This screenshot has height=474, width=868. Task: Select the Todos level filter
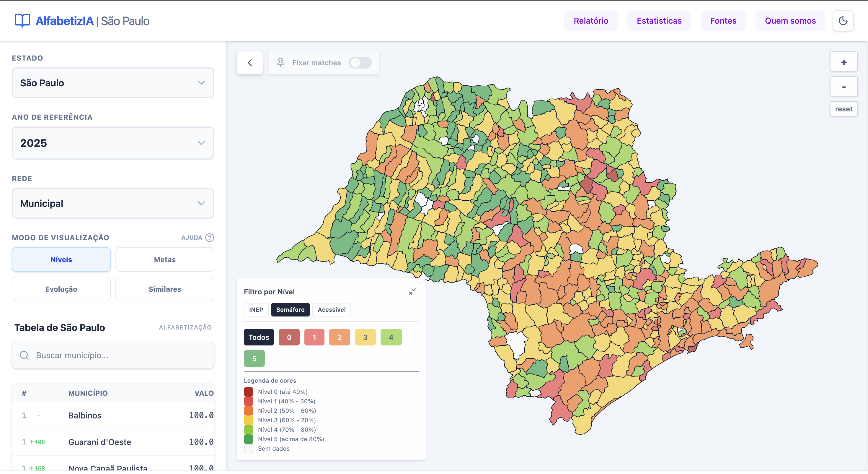click(x=259, y=337)
